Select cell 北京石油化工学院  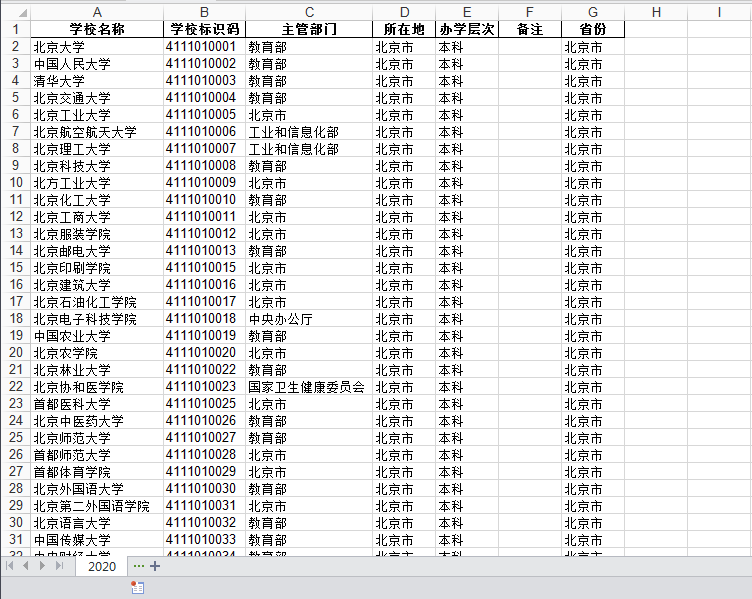click(97, 302)
